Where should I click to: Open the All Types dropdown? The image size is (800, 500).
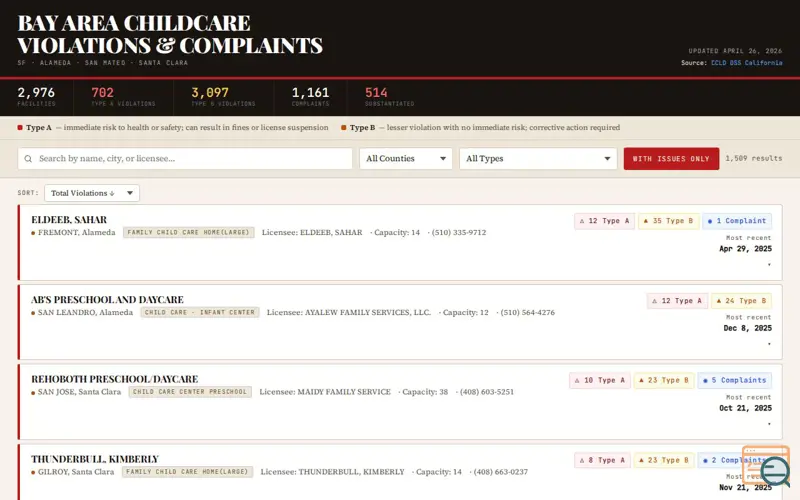coord(538,159)
